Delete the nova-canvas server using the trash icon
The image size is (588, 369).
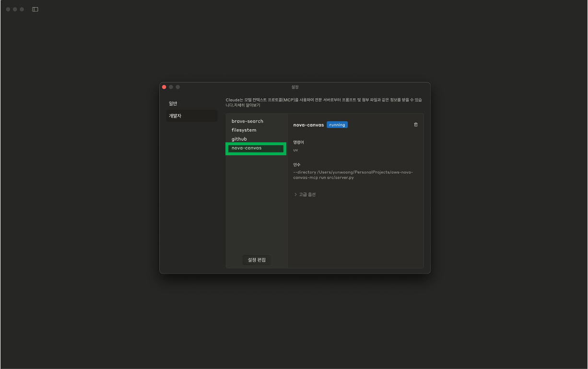pos(415,124)
